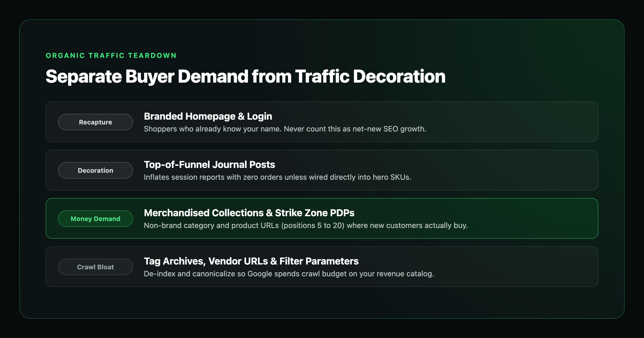
Task: Click the Money Demand green badge
Action: (x=96, y=219)
